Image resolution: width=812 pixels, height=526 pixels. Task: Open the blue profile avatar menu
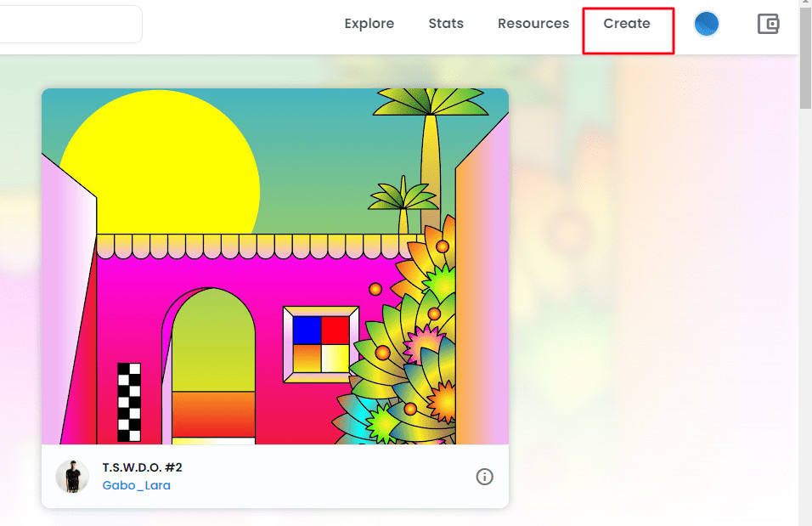(707, 24)
